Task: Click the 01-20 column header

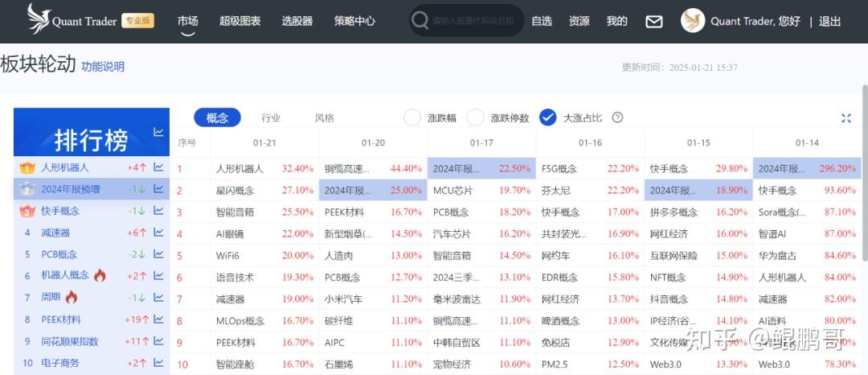Action: (x=373, y=143)
